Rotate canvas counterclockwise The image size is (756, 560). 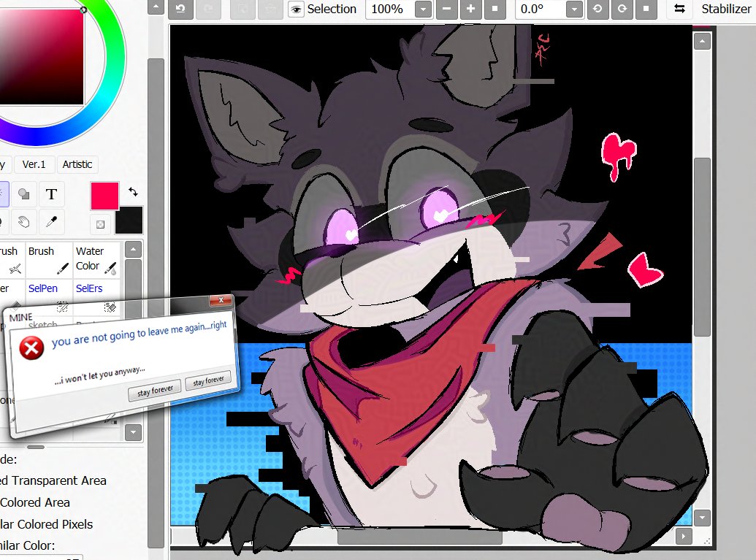(597, 9)
